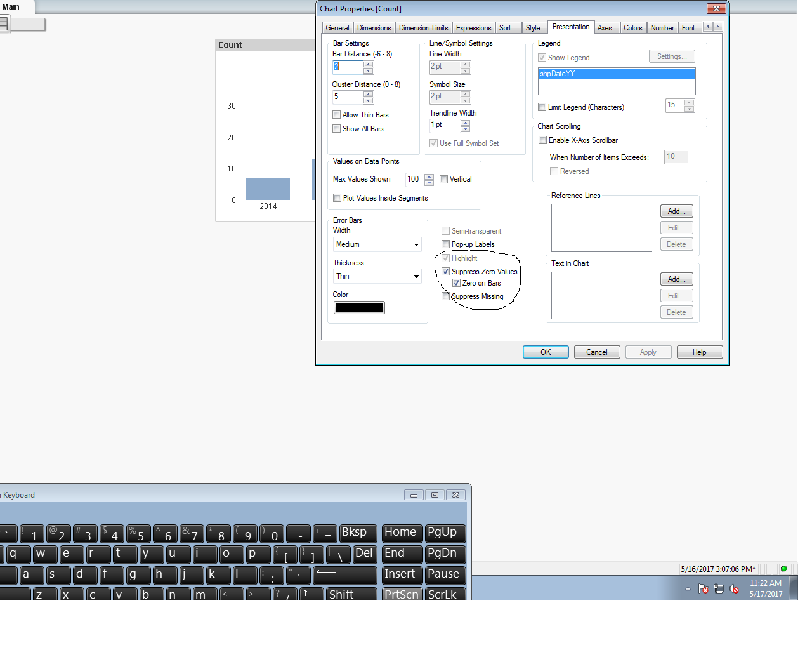Click the Max Values Shown spinner arrows
The image size is (812, 650).
coord(429,180)
